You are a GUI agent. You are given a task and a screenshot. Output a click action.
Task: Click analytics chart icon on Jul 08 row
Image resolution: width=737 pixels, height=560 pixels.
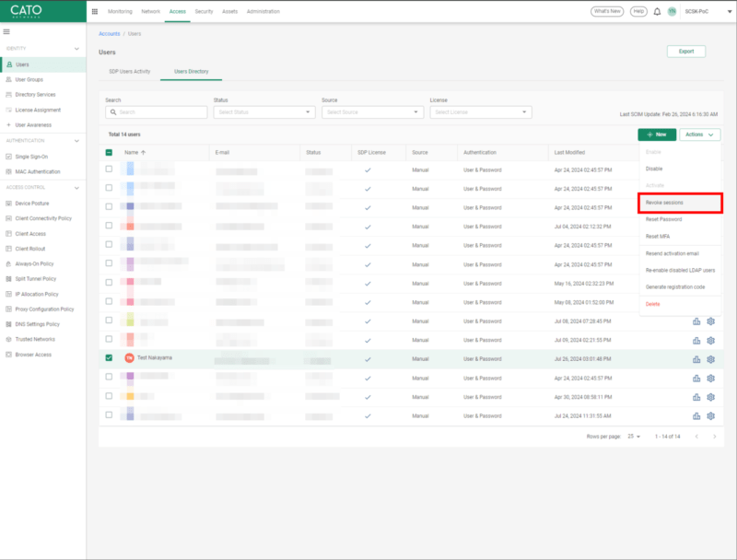tap(696, 321)
